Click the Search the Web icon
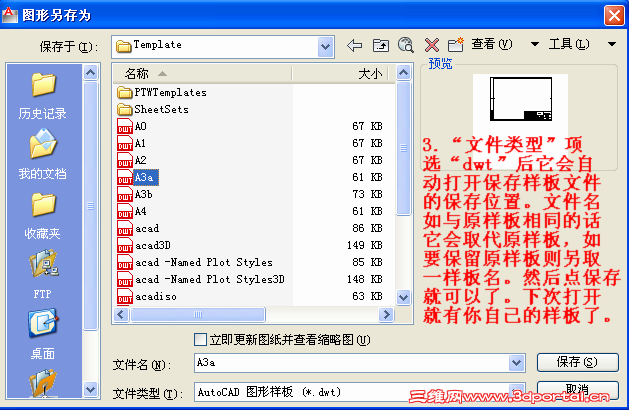 [406, 45]
